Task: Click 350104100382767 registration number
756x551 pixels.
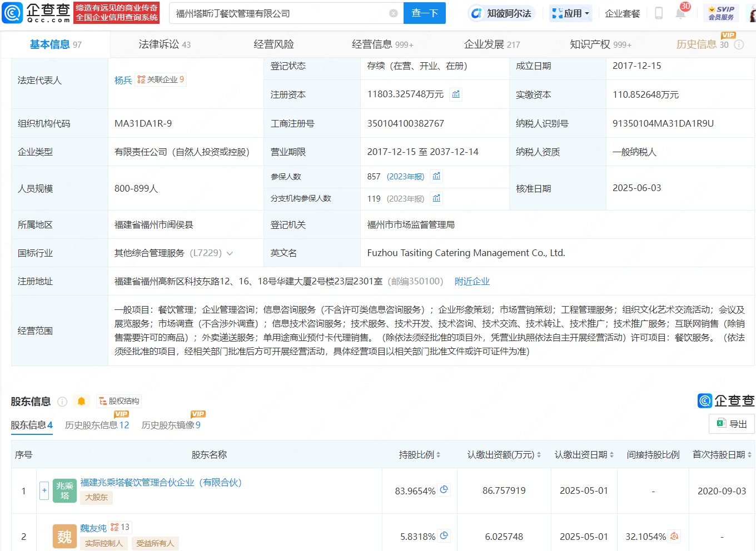Action: pyautogui.click(x=406, y=123)
